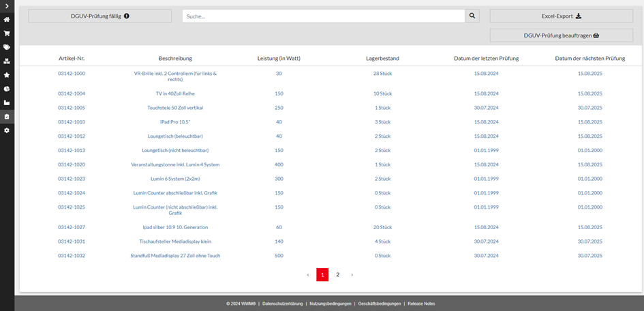The width and height of the screenshot is (644, 311).
Task: Click the 20 Stück stock value
Action: 383,227
